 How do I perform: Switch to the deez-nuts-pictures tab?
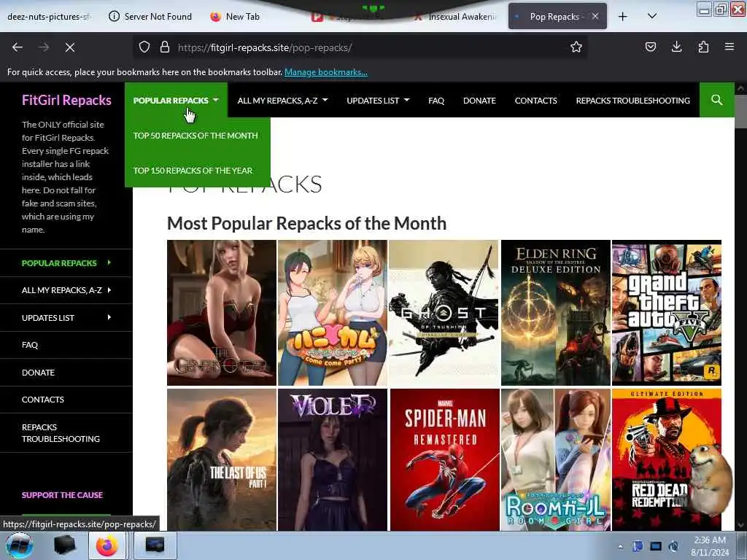(47, 17)
